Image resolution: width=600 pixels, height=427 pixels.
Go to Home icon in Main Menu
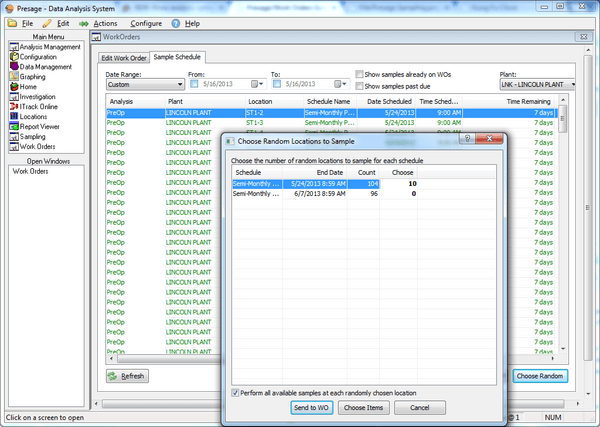(x=14, y=87)
